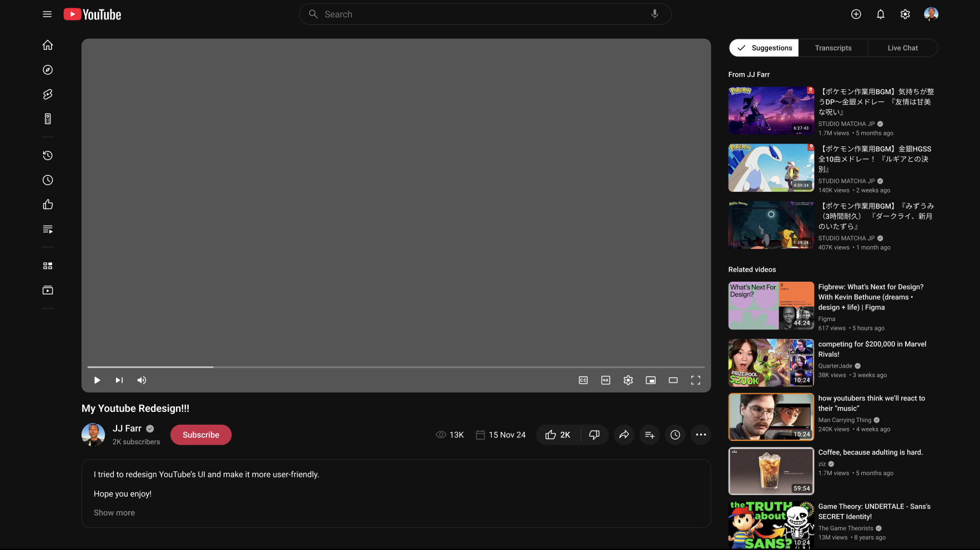Subscribe to JJ Farr's channel
This screenshot has height=550, width=980.
(201, 435)
